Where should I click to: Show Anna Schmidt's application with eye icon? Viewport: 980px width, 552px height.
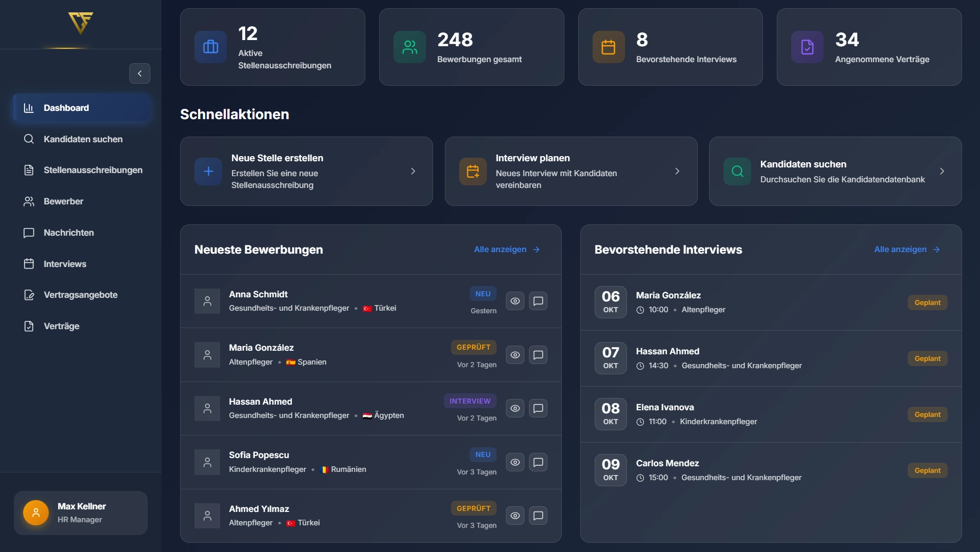click(x=515, y=301)
